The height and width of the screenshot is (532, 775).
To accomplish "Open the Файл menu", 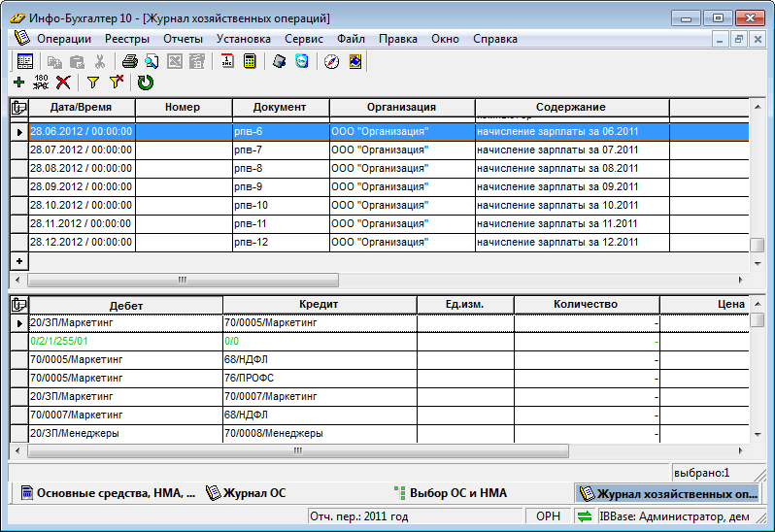I will (351, 39).
